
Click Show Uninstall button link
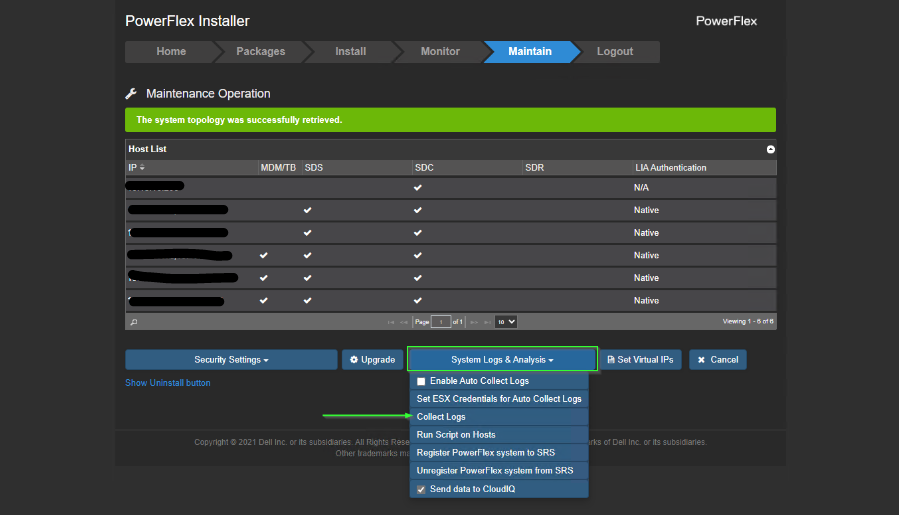[167, 383]
